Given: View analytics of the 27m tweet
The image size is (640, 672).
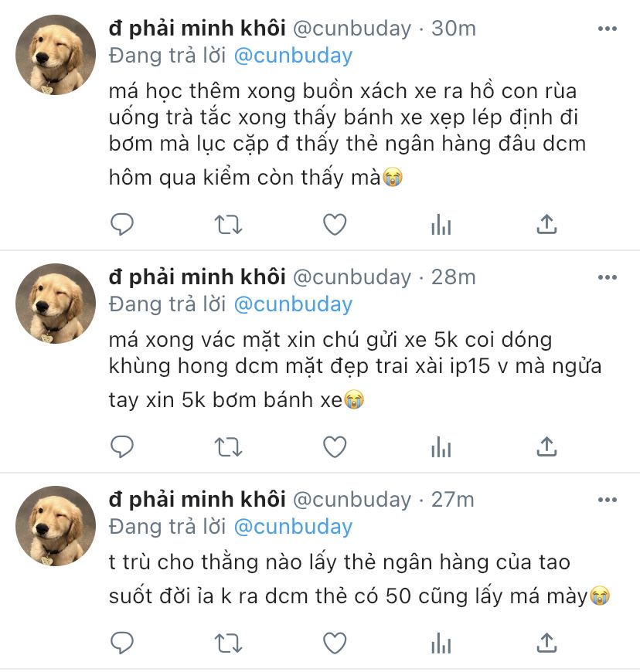Looking at the screenshot, I should pyautogui.click(x=441, y=643).
